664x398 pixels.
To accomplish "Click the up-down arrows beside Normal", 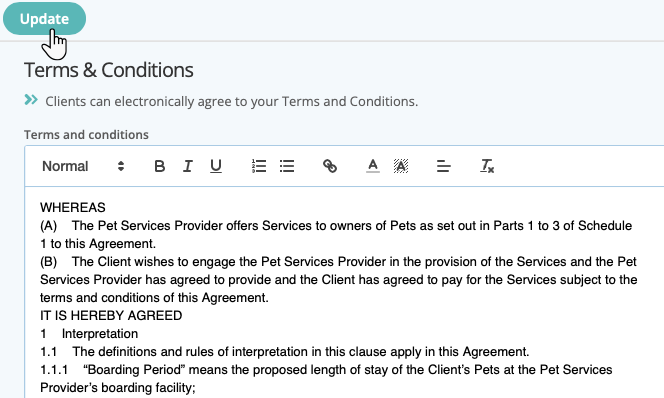I will pyautogui.click(x=121, y=166).
